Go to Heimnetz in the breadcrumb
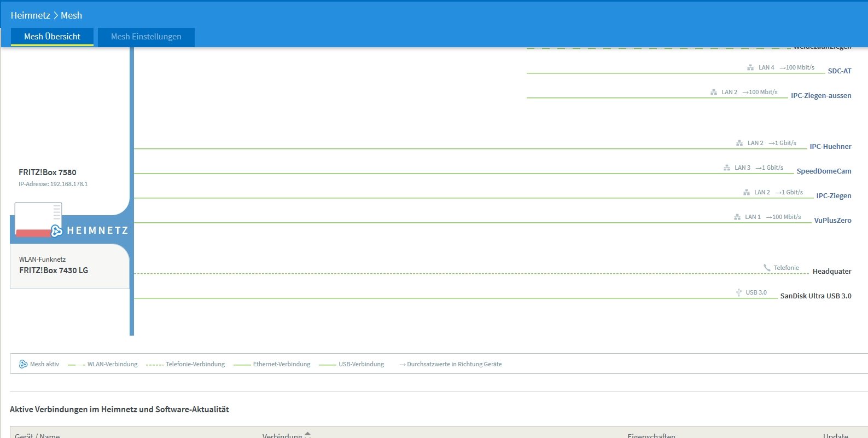Screen dimensions: 868x438 tap(30, 15)
